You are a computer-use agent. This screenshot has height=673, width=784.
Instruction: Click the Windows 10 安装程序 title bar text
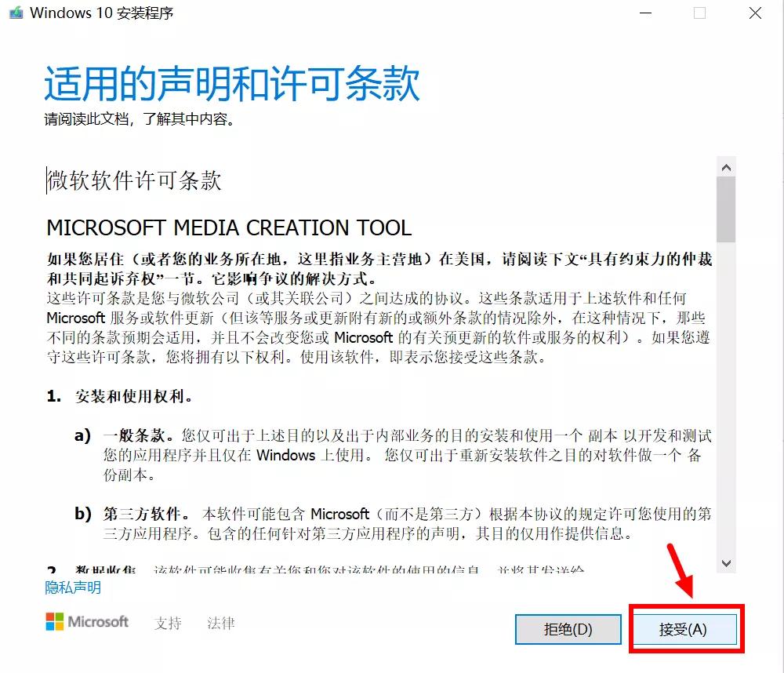coord(102,13)
